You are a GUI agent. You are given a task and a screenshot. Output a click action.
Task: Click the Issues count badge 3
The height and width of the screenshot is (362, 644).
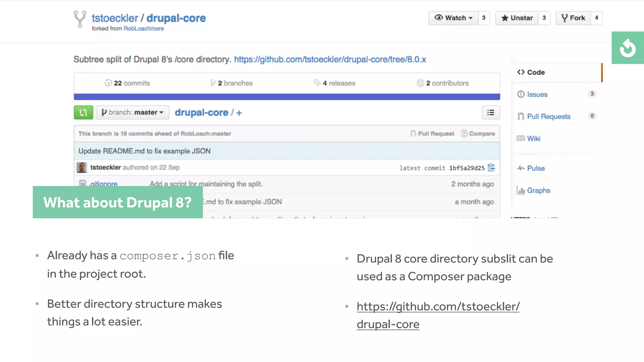592,94
